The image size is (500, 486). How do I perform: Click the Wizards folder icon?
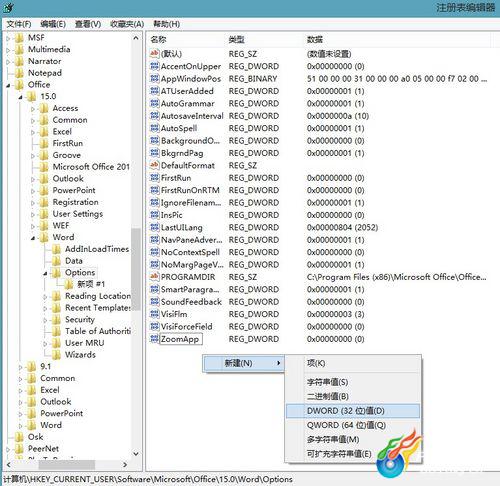[56, 354]
